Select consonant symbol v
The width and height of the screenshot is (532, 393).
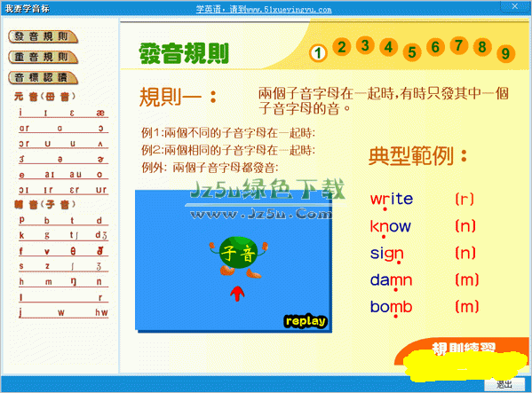pos(47,251)
